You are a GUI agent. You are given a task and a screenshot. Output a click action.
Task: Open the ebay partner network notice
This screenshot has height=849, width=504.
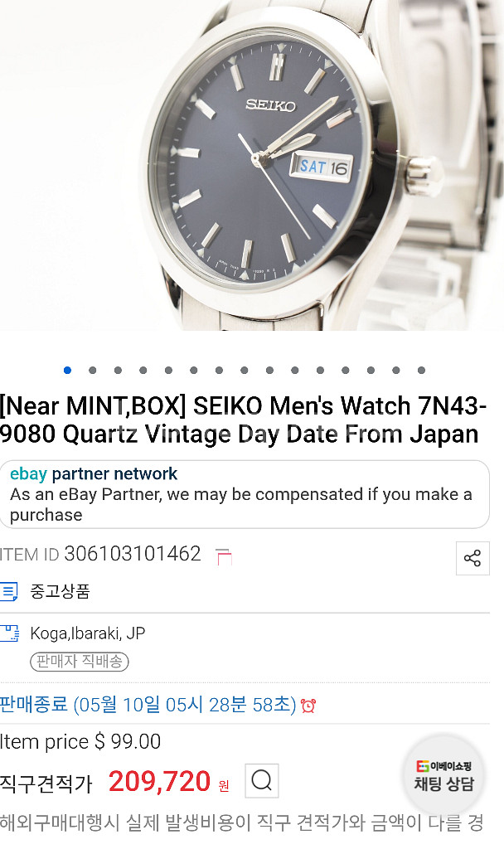245,494
